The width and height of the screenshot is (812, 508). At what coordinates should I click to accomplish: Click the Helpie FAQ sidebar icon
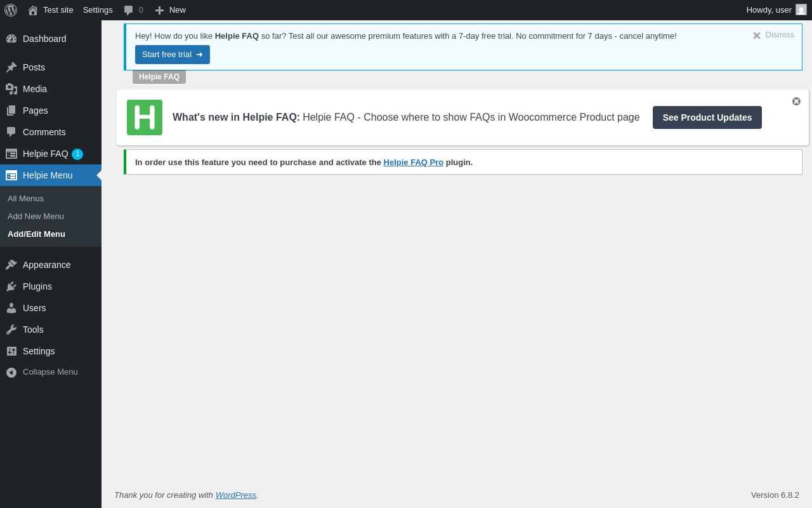(11, 154)
